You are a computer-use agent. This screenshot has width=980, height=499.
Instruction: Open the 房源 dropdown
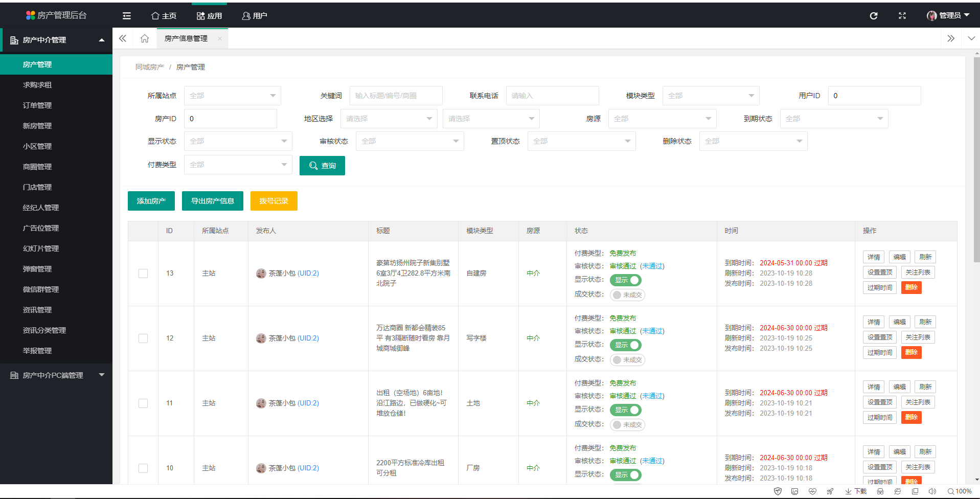pyautogui.click(x=663, y=119)
